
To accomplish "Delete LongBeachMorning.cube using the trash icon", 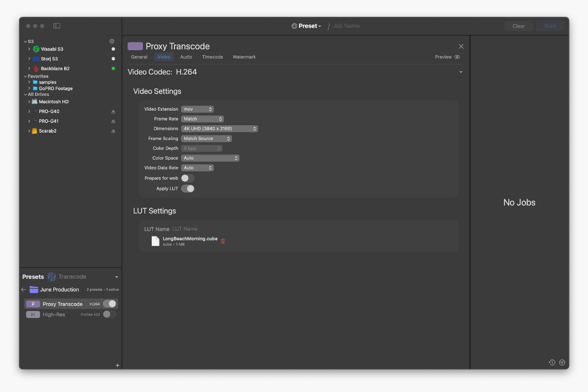I will tap(223, 242).
